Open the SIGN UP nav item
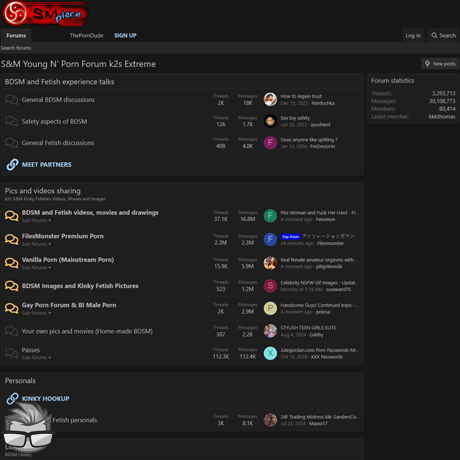The height and width of the screenshot is (460, 460). tap(125, 35)
